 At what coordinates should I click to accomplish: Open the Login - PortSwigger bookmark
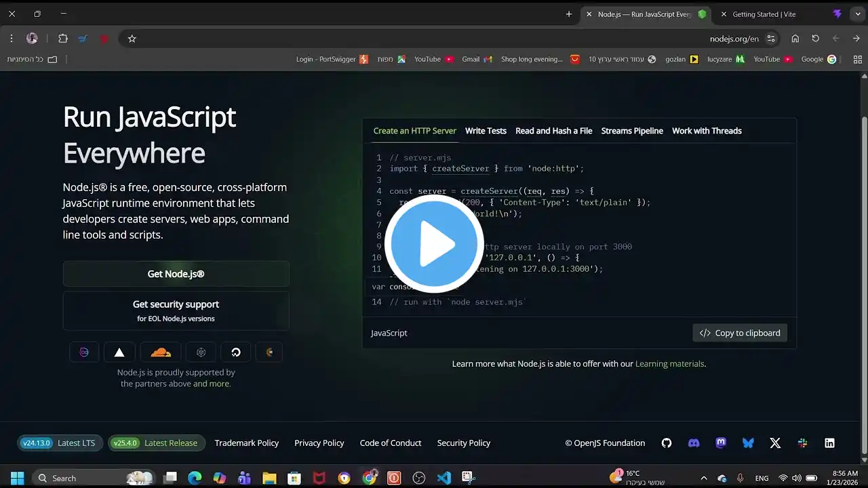(x=332, y=59)
